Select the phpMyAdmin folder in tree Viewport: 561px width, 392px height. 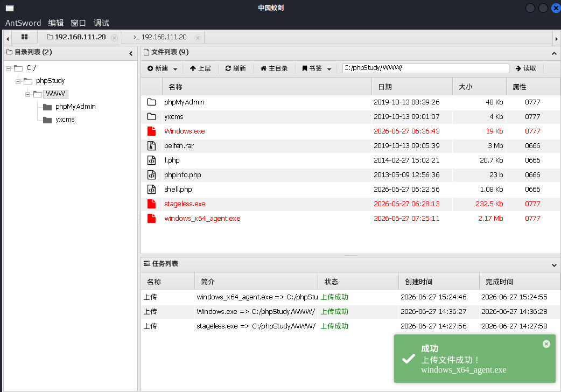click(75, 107)
